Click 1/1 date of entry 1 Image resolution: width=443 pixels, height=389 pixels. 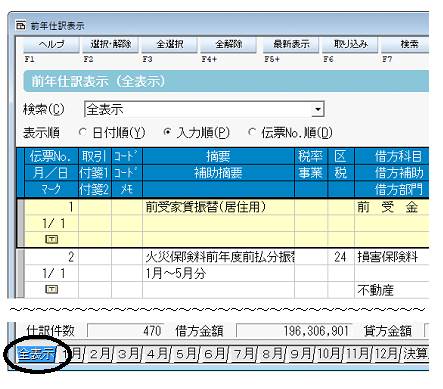pos(51,223)
